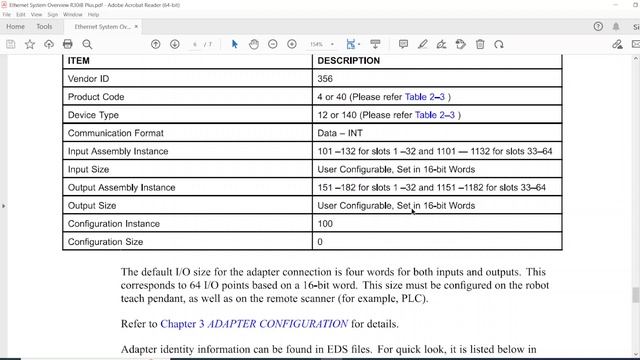Click the Vendor ID value 356

pos(325,78)
